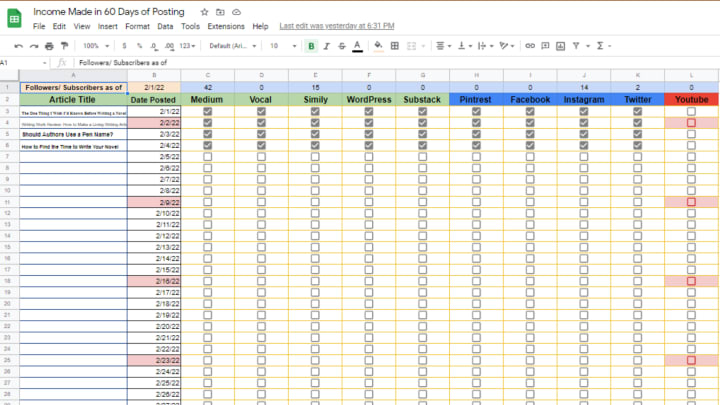Select the Youtube header cell
Image resolution: width=720 pixels, height=405 pixels.
tap(691, 100)
